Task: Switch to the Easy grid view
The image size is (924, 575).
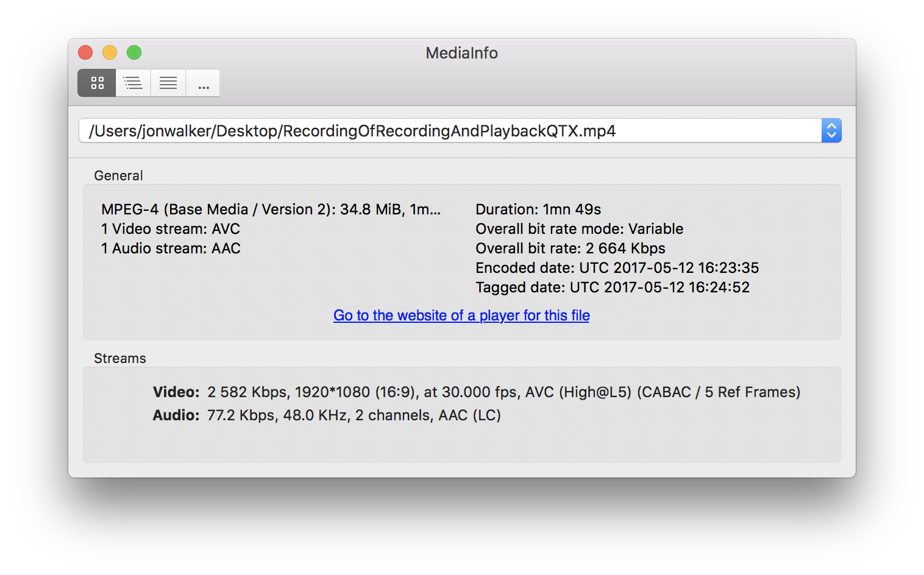Action: click(97, 83)
